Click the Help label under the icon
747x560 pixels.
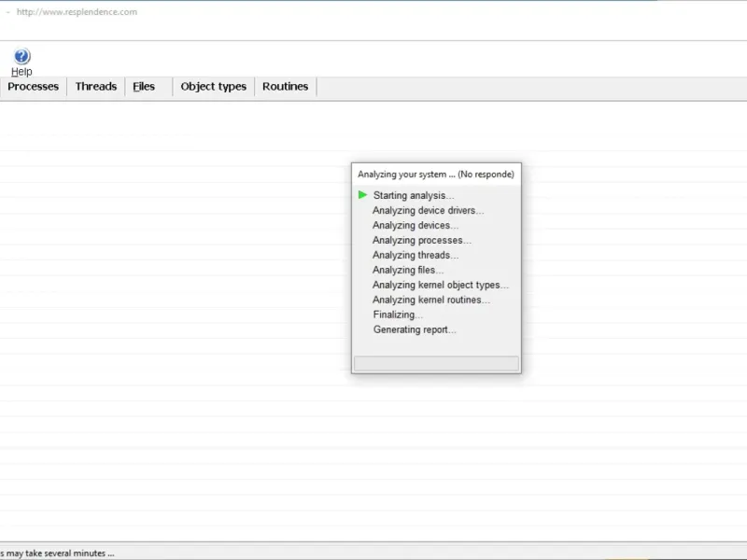(21, 72)
